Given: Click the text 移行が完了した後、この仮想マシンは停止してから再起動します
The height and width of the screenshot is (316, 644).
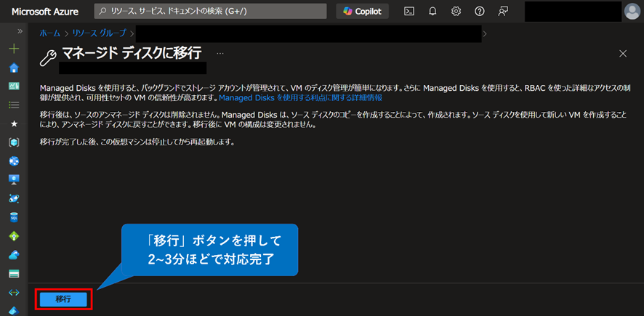Looking at the screenshot, I should (x=137, y=142).
